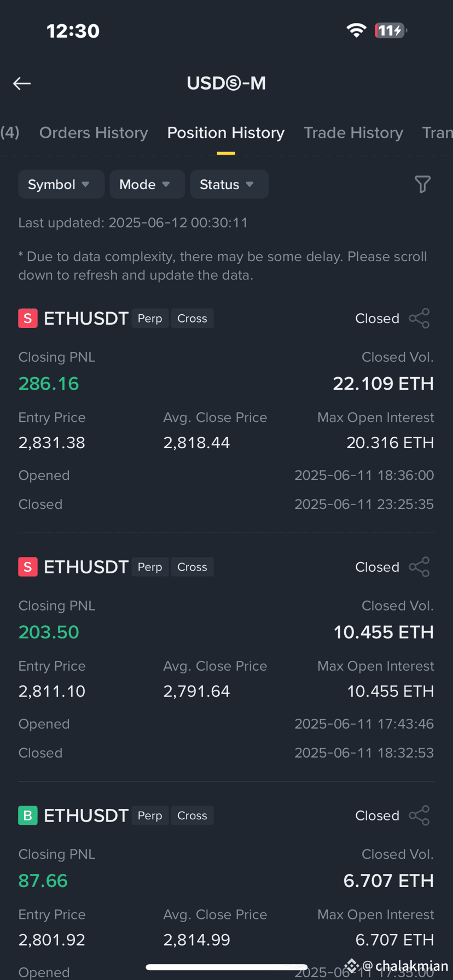The height and width of the screenshot is (980, 453).
Task: Tap the green B badge of ETHUSDT
Action: point(28,815)
